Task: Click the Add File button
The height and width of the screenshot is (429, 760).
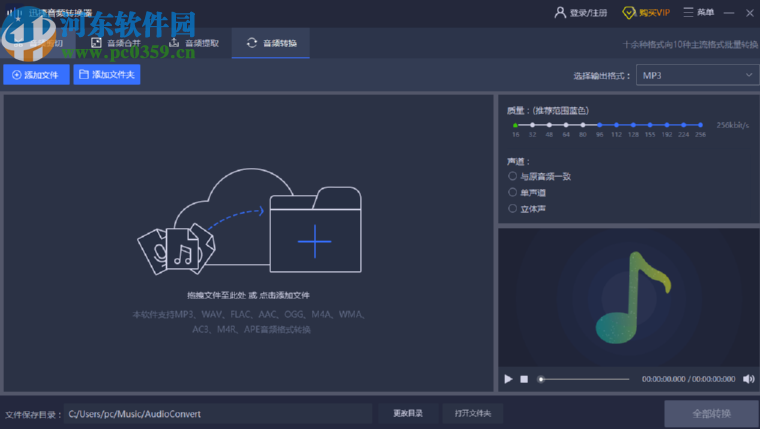Action: click(36, 75)
